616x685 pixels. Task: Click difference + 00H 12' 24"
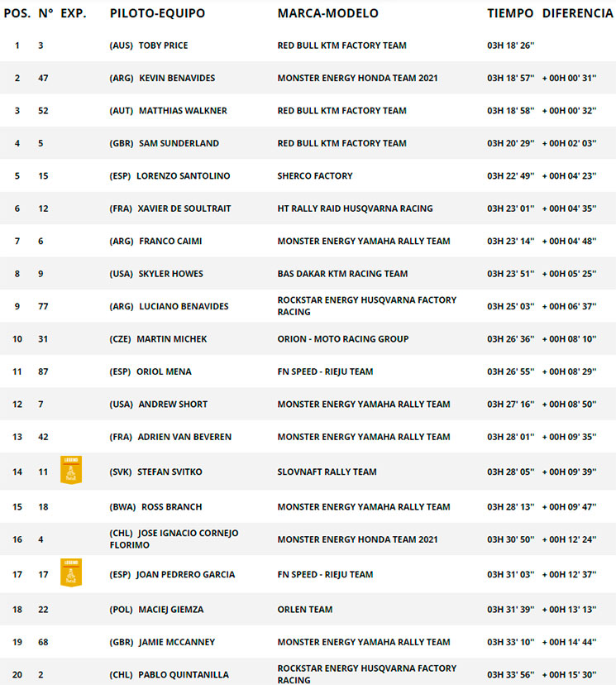(570, 539)
